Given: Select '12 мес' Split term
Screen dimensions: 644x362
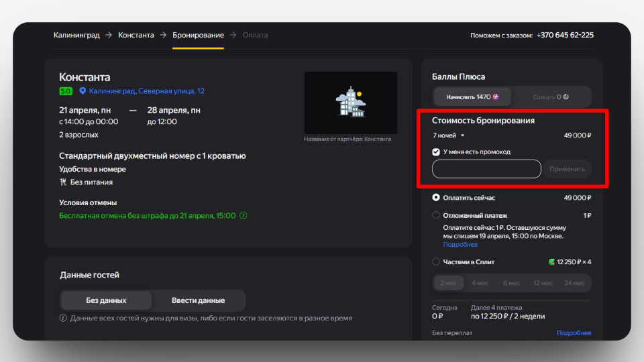Looking at the screenshot, I should pos(543,283).
